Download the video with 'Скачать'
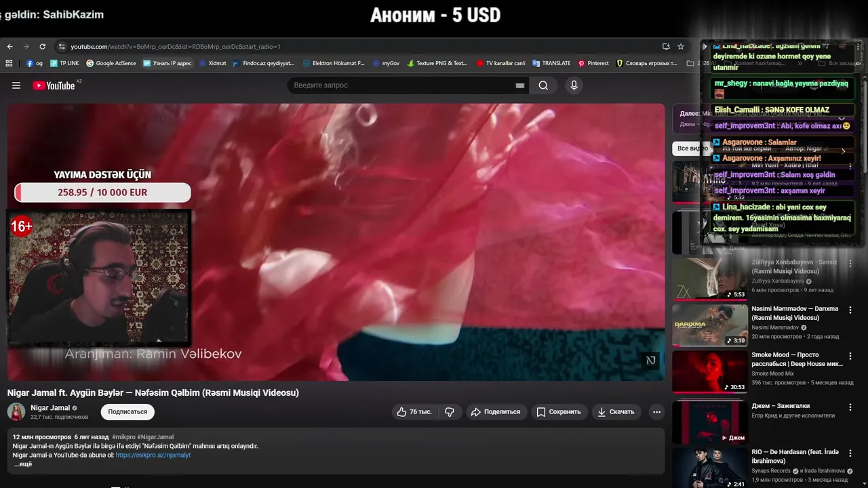 [616, 411]
